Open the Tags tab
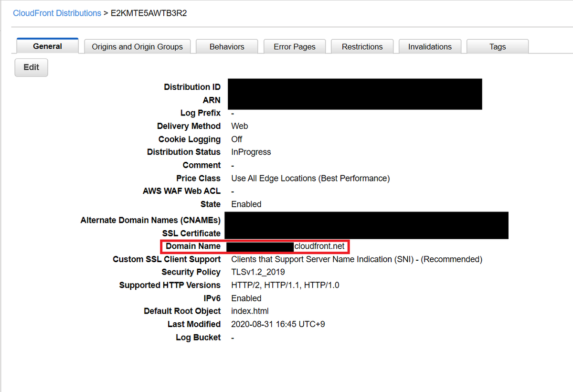573x392 pixels. pyautogui.click(x=498, y=46)
